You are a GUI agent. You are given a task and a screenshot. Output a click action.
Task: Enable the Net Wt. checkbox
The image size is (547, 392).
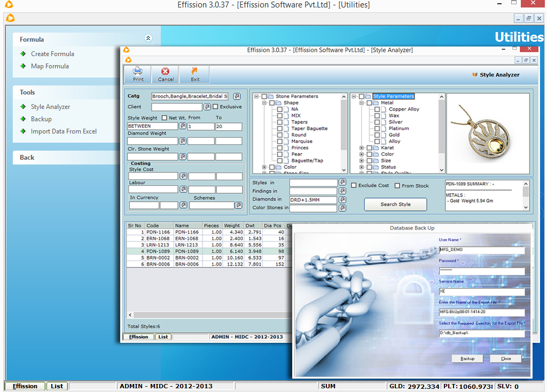click(165, 118)
